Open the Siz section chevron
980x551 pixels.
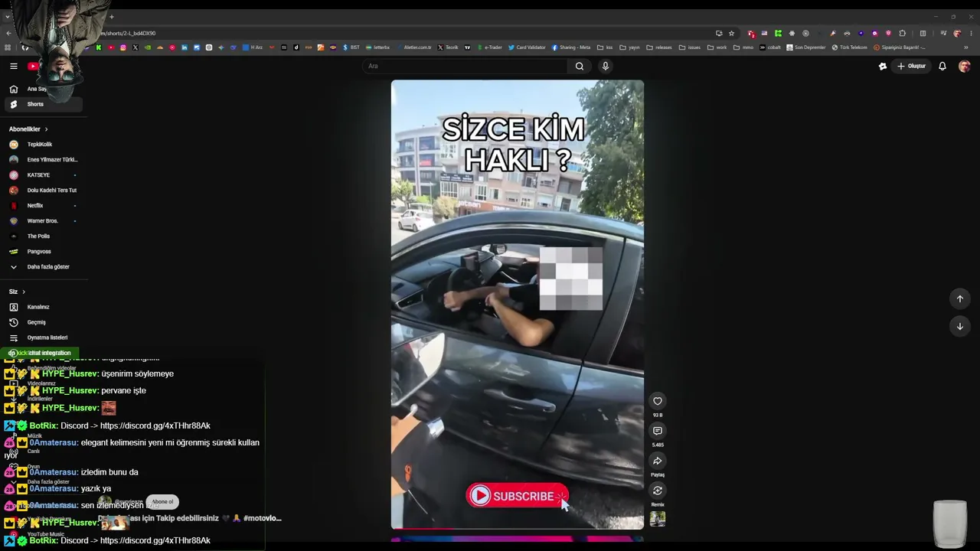pos(24,292)
